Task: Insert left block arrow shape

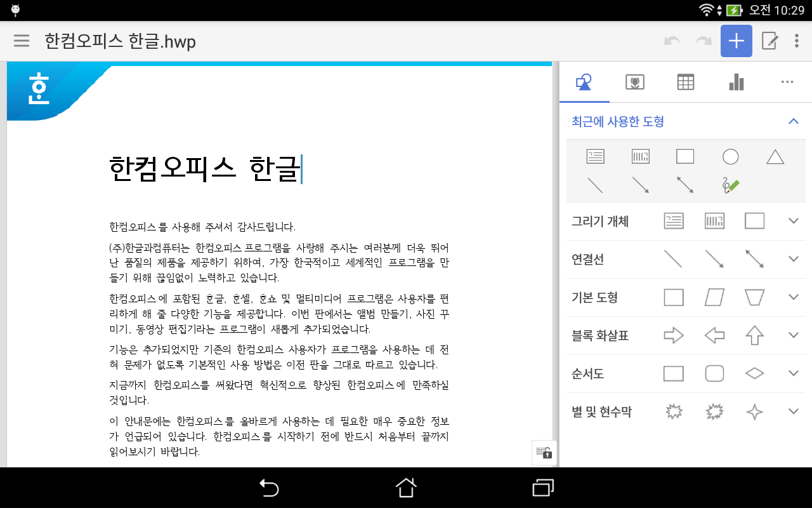Action: pyautogui.click(x=714, y=335)
